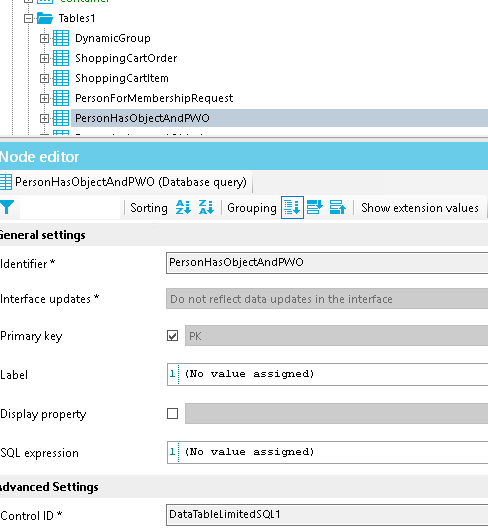
Task: Select PersonForMembershipRequest in the tree
Action: pos(154,98)
